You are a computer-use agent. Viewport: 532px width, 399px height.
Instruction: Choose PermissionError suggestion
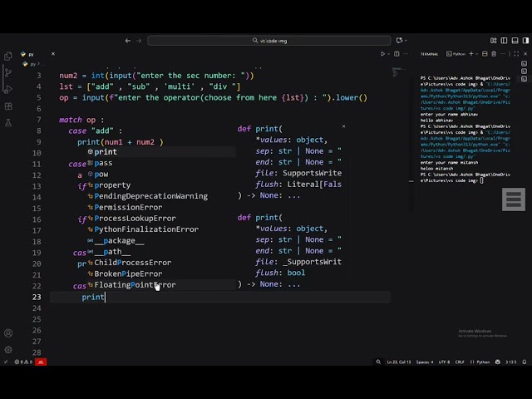[x=161, y=207]
